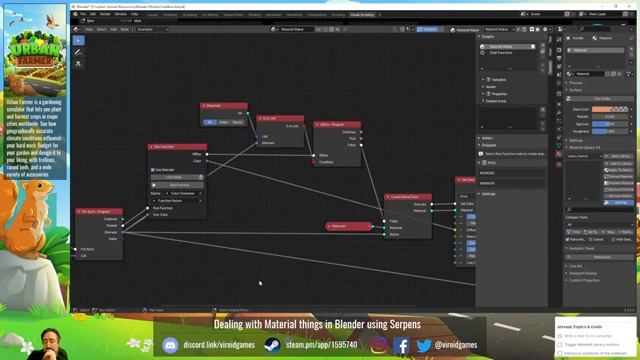Open the Texture properties tab icon
This screenshot has height=360, width=640.
point(559,164)
